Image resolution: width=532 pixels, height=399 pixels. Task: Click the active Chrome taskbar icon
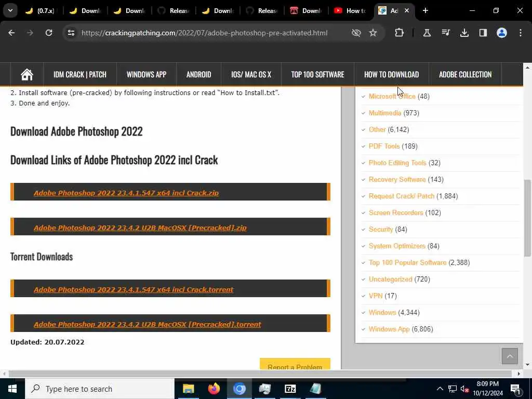tap(239, 389)
